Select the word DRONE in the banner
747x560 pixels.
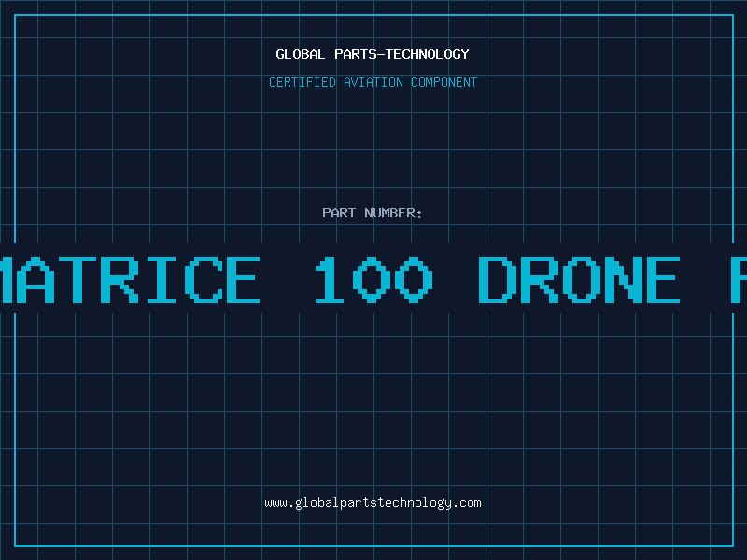click(579, 280)
